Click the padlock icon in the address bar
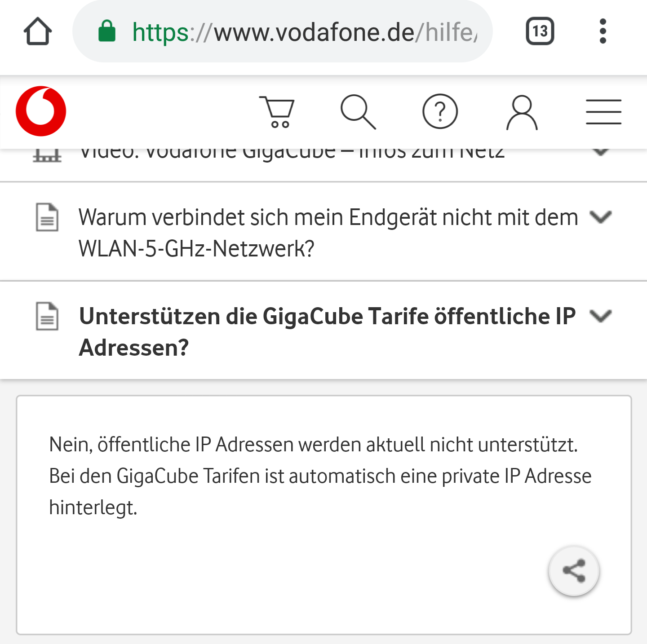Viewport: 647px width, 644px height. [x=106, y=31]
